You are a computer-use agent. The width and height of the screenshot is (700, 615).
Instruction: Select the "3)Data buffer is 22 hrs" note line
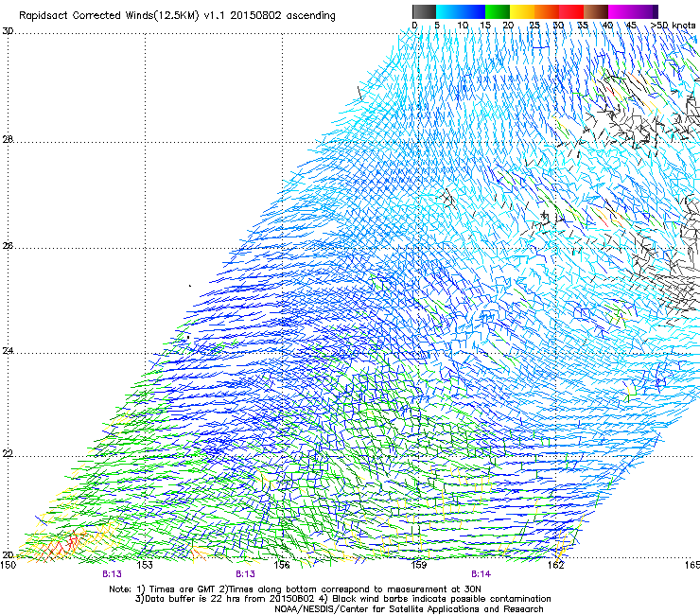point(342,599)
